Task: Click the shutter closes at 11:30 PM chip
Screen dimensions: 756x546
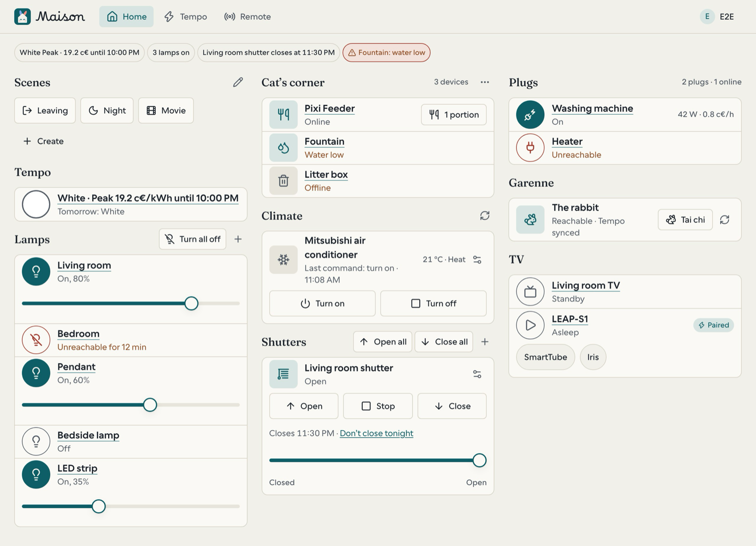Action: coord(268,52)
